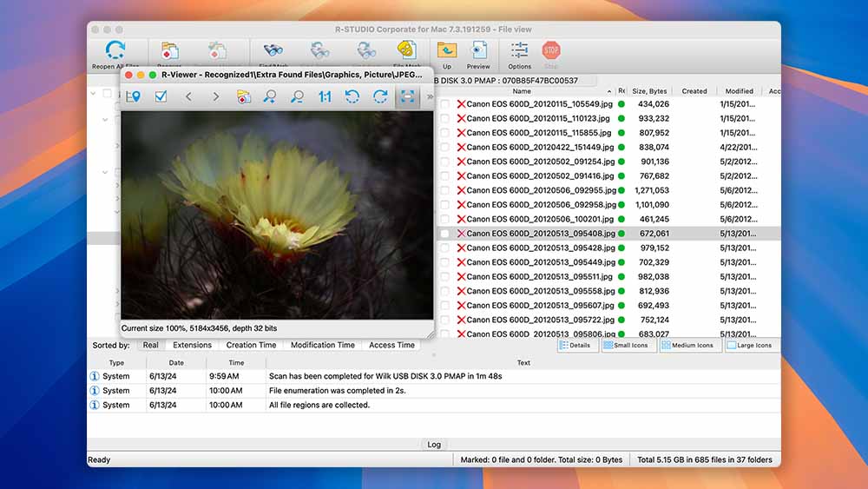Show previous image in R-Viewer
Viewport: 868px width, 489px height.
188,96
